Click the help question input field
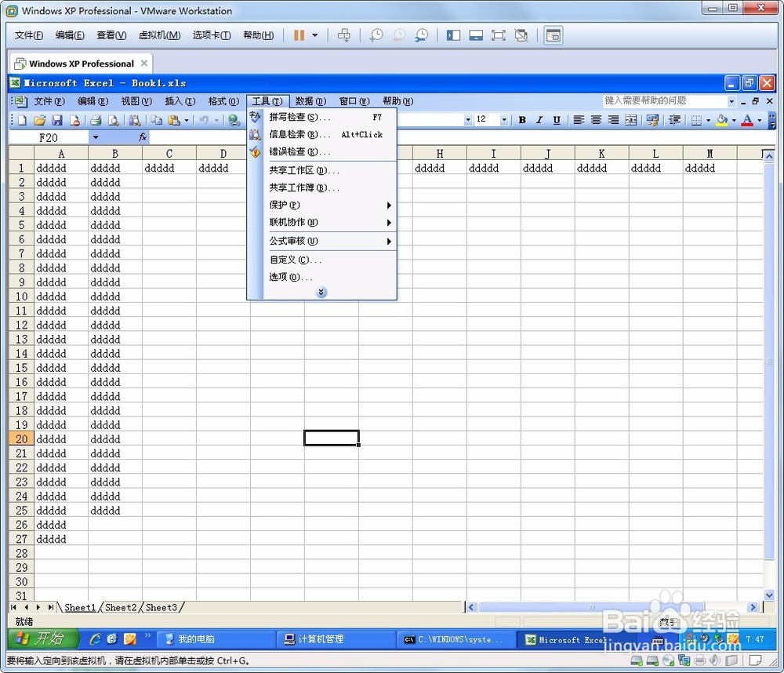This screenshot has width=784, height=673. [665, 101]
